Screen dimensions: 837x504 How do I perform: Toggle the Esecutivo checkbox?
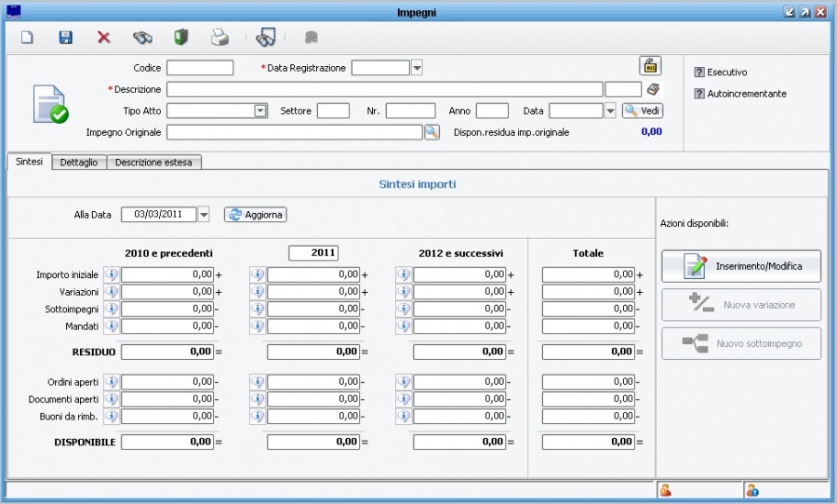click(x=699, y=72)
